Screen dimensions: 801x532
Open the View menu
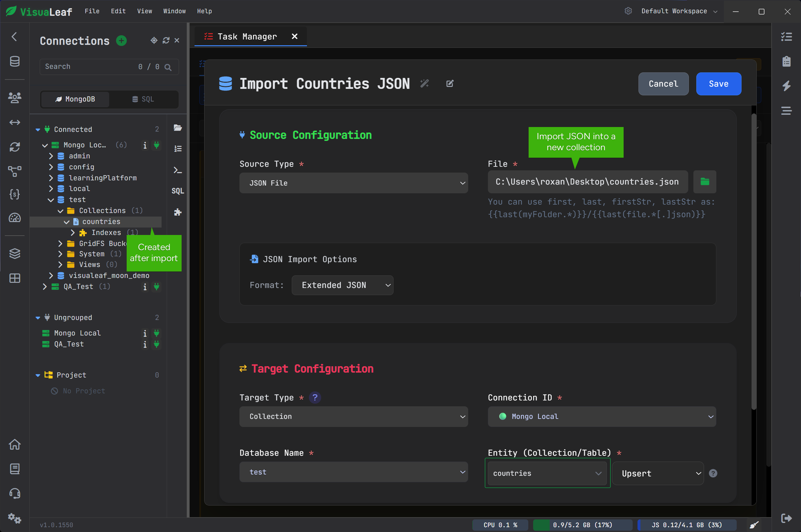144,11
